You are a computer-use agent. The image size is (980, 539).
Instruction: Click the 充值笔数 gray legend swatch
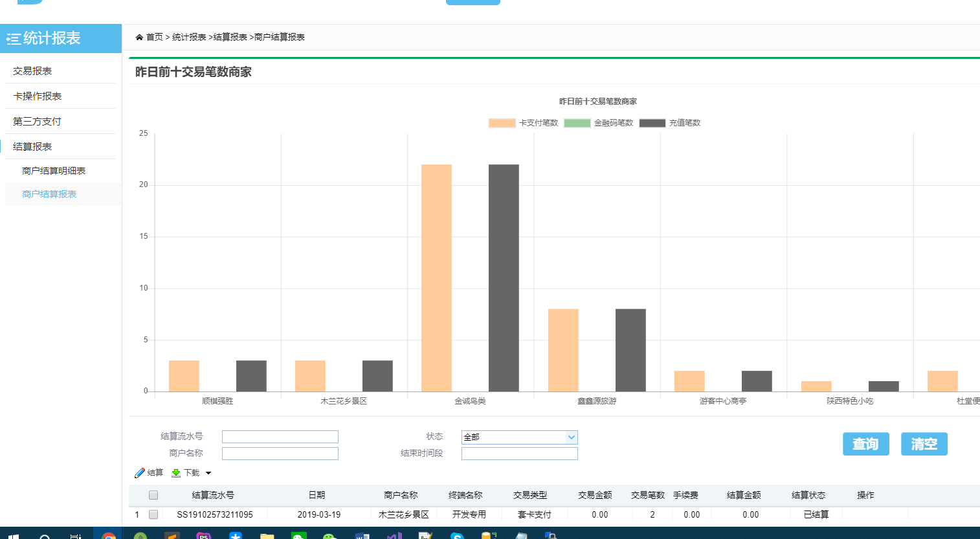coord(652,123)
